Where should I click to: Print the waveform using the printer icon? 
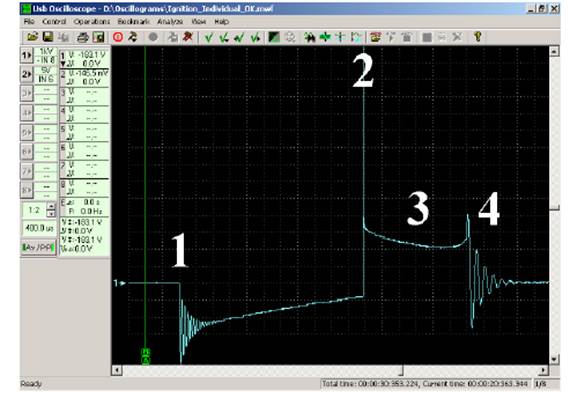tap(83, 37)
